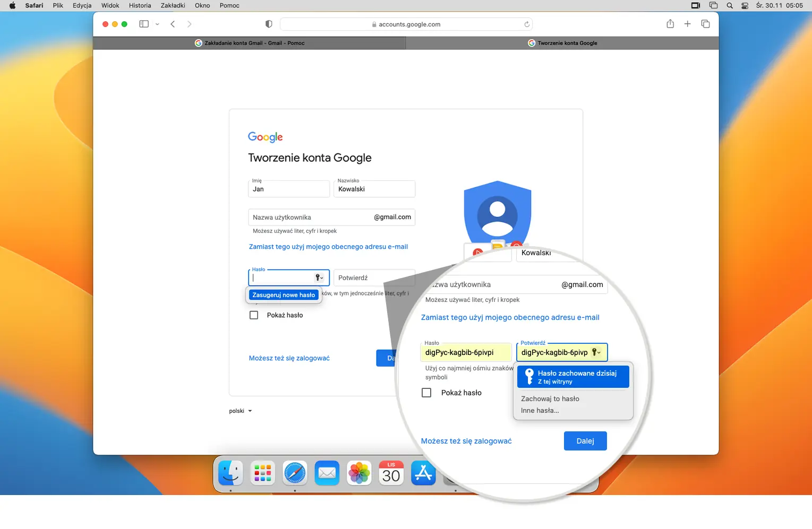Open Photos from the Dock
The image size is (812, 529).
[x=359, y=473]
